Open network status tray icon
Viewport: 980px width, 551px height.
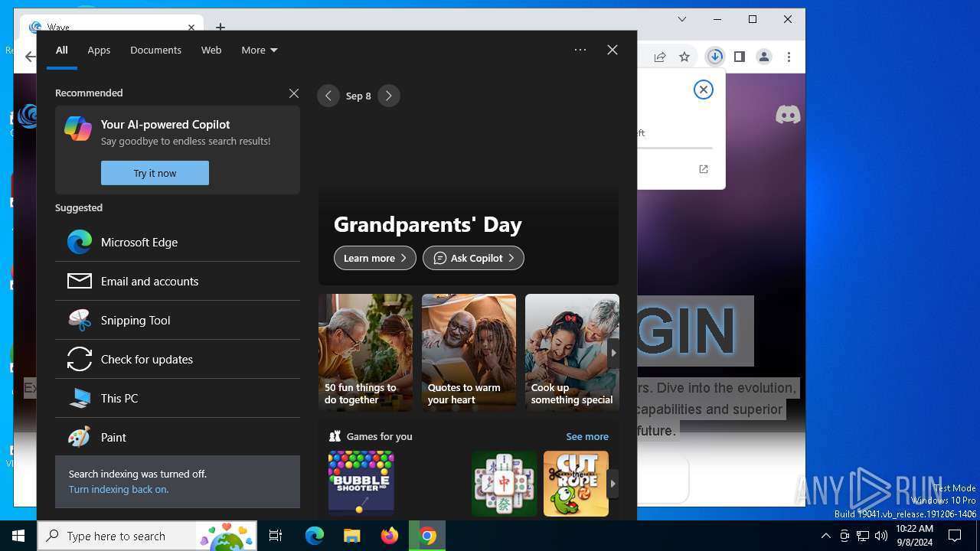click(862, 536)
